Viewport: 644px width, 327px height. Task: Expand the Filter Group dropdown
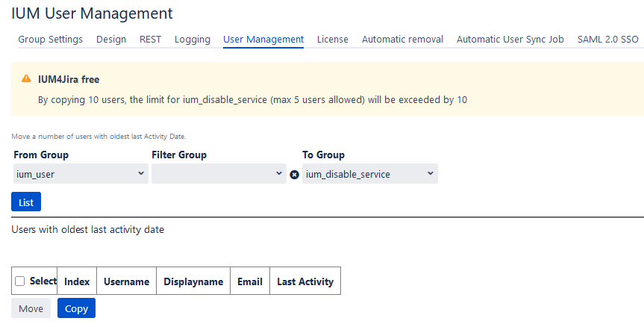coord(218,174)
